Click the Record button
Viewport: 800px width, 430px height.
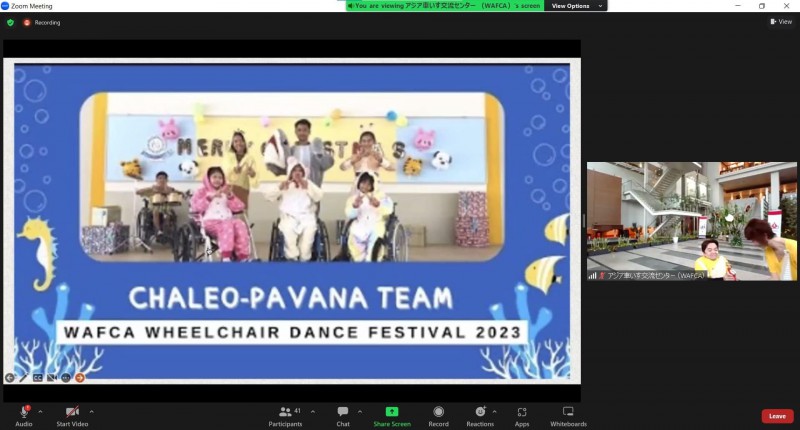438,416
